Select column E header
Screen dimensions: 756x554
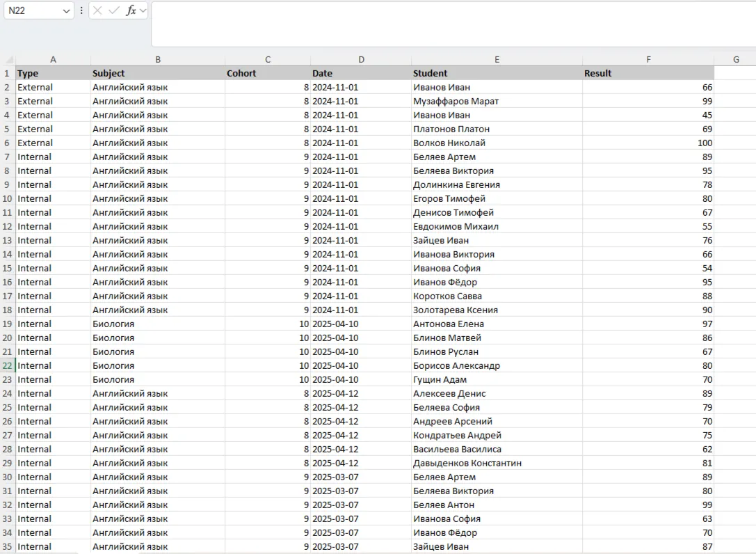(x=497, y=60)
